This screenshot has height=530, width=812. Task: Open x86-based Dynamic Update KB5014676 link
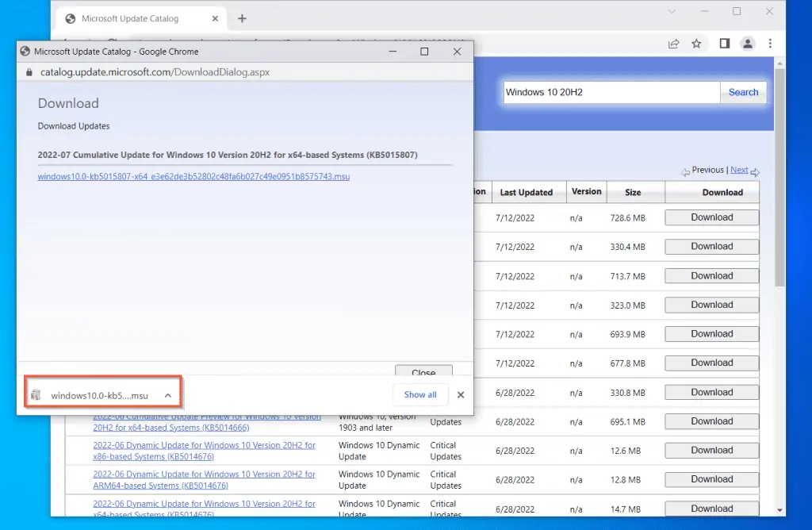click(x=204, y=451)
